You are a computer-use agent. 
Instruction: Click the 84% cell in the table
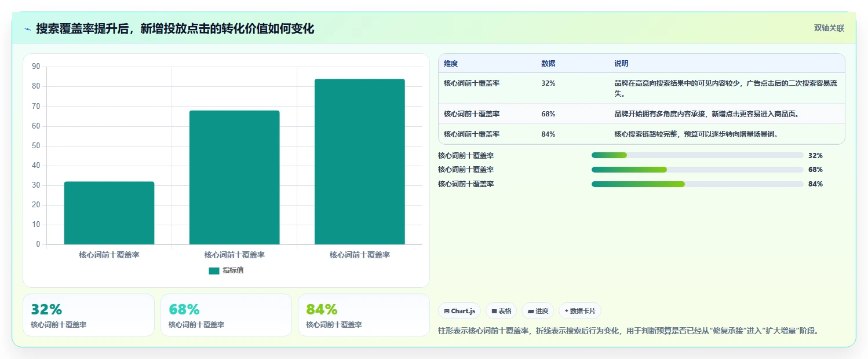coord(548,134)
